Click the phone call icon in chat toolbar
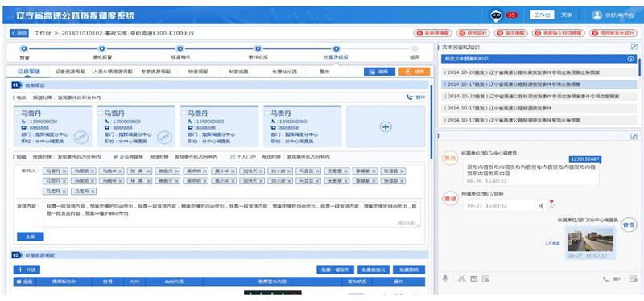The image size is (644, 301). point(605,279)
